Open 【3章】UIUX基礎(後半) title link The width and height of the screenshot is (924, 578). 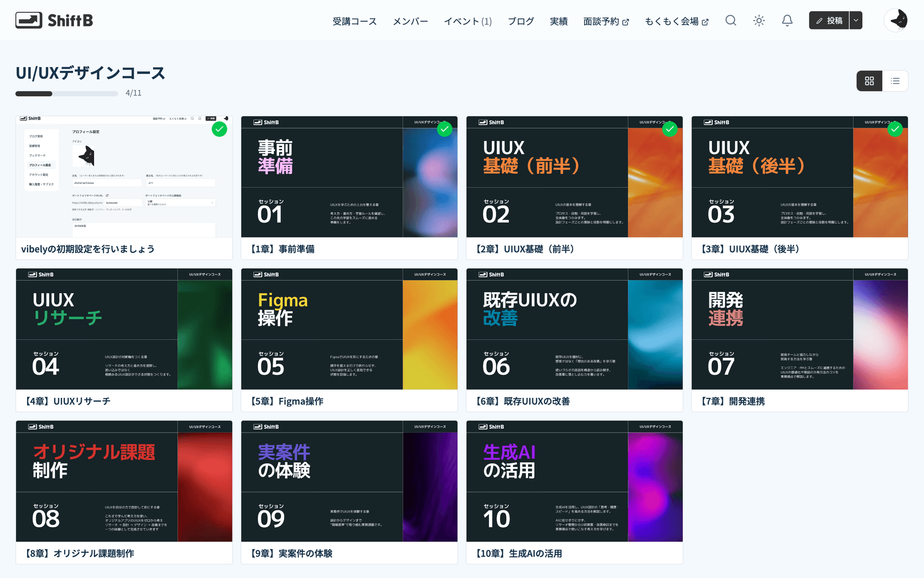pyautogui.click(x=751, y=249)
